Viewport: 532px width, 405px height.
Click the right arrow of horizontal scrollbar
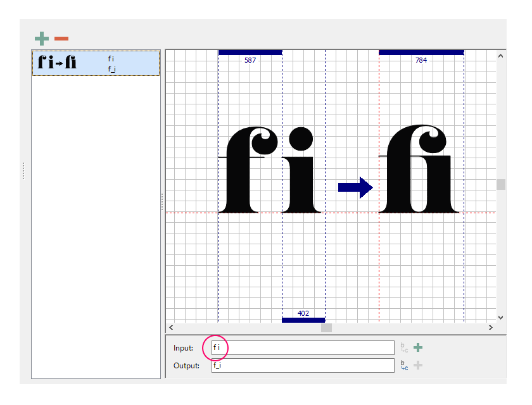point(490,328)
